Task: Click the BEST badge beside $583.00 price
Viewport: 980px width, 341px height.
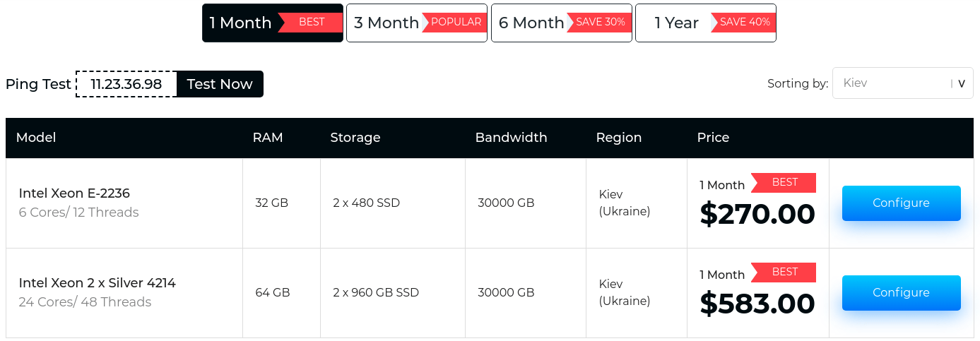Action: [784, 273]
